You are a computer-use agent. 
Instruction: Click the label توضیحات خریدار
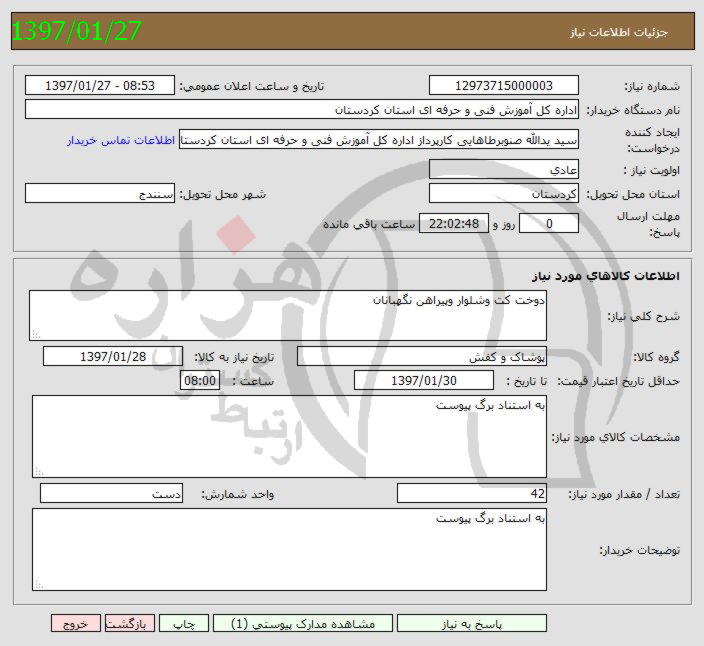coord(639,550)
